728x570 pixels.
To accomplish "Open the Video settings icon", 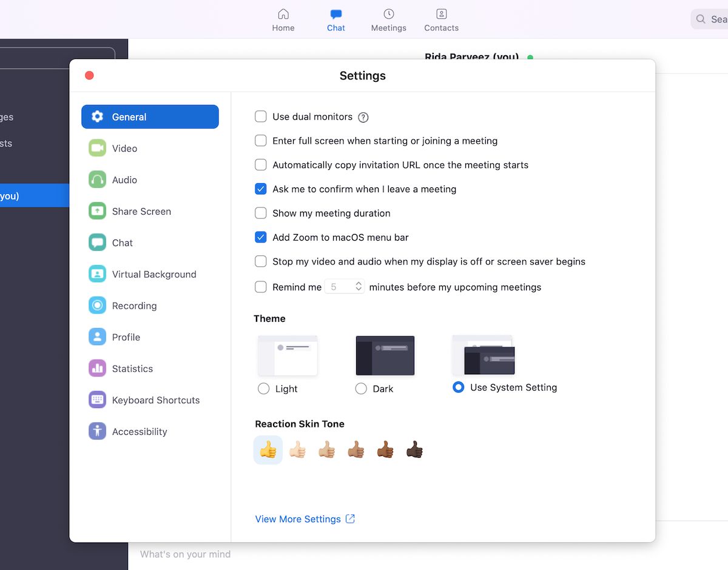I will pyautogui.click(x=97, y=149).
